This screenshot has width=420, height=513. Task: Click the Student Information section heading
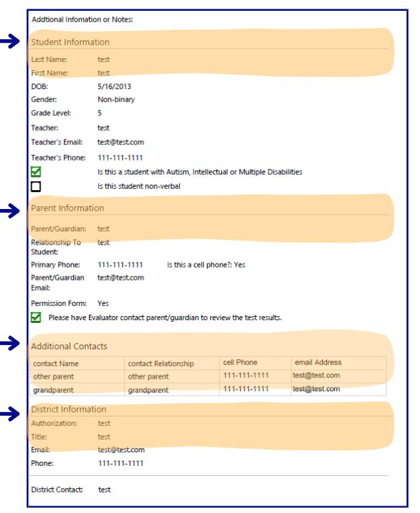point(70,42)
